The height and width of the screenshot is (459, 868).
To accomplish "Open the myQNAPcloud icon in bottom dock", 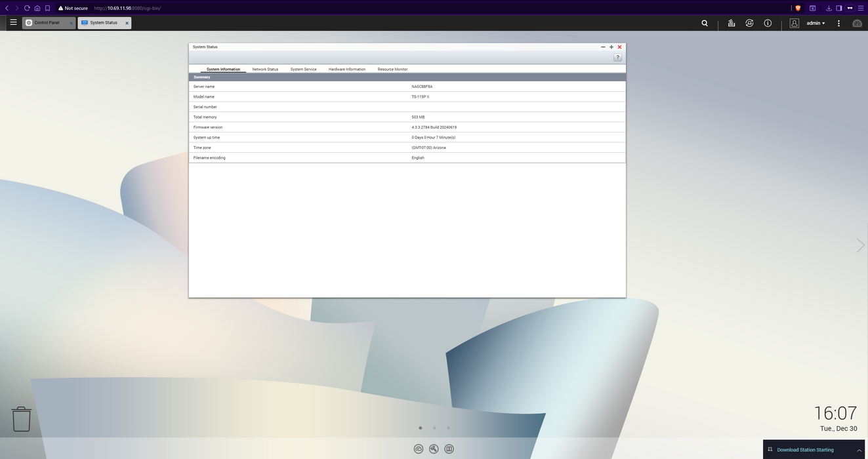I will tap(419, 449).
